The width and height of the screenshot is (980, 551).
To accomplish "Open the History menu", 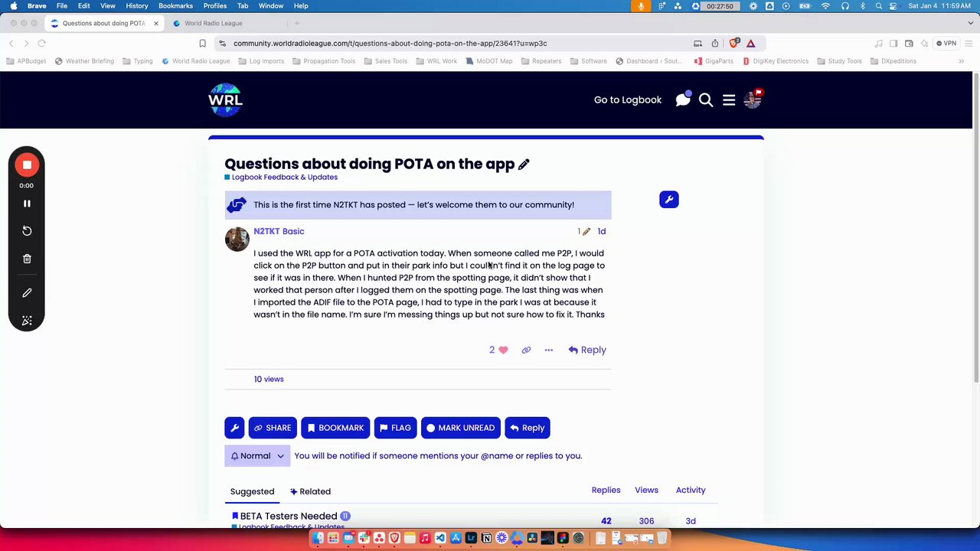I will [x=137, y=5].
